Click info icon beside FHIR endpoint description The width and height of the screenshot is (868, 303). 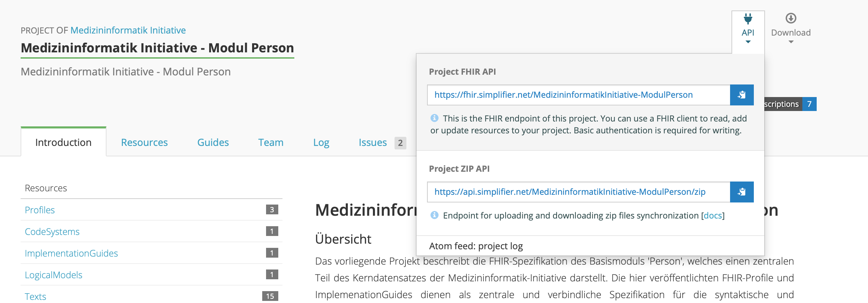pos(434,118)
